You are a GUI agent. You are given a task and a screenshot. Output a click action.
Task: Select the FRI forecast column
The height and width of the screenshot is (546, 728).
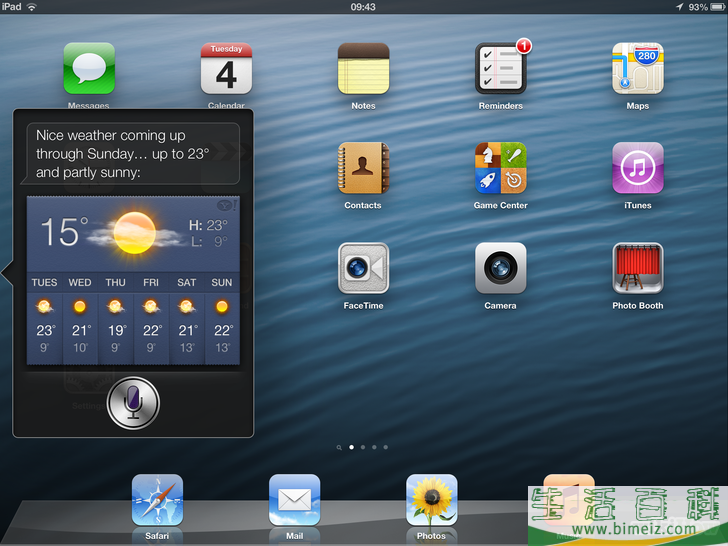151,318
